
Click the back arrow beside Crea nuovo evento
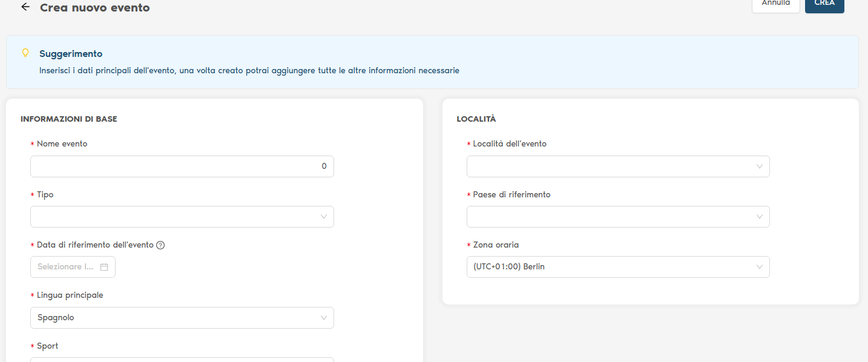25,7
